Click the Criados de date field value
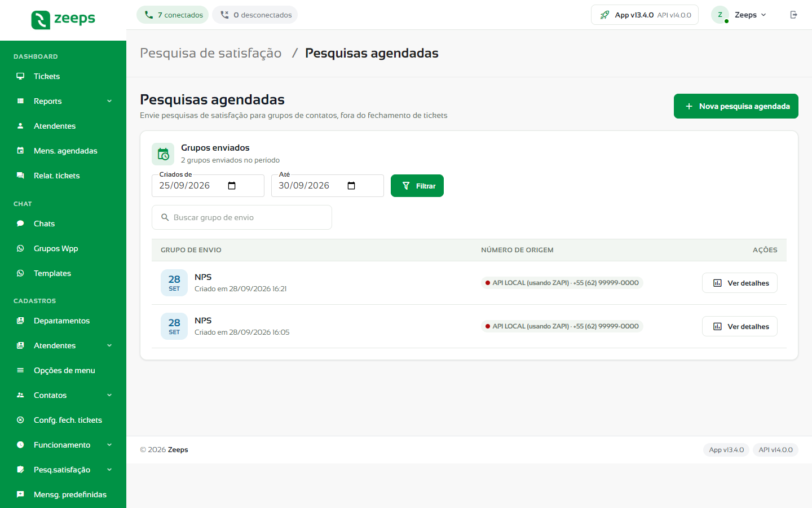 click(x=184, y=186)
